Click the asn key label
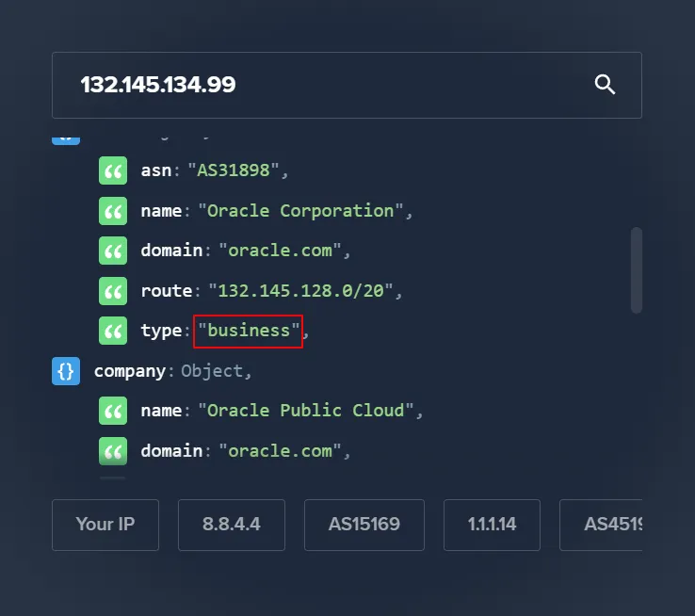Image resolution: width=695 pixels, height=616 pixels. [x=156, y=170]
